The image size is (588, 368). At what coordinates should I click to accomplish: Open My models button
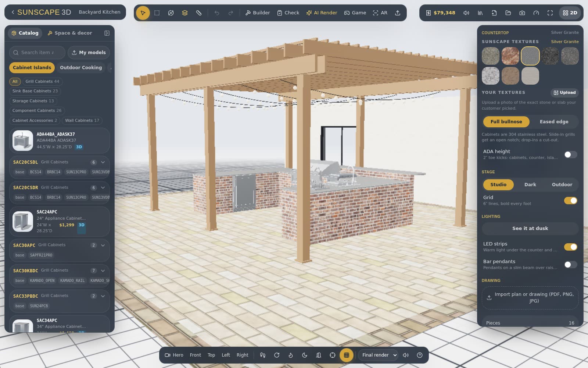[89, 53]
